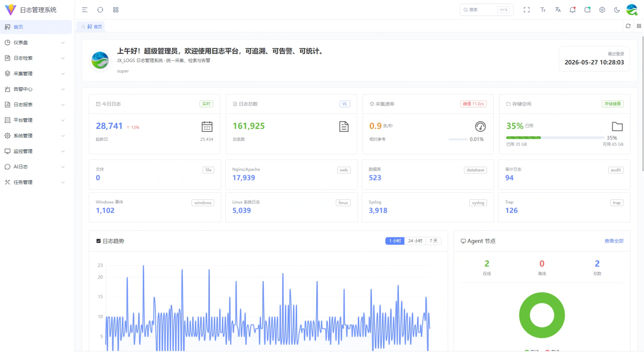Expand the 系统管理 sidebar menu

tap(36, 136)
